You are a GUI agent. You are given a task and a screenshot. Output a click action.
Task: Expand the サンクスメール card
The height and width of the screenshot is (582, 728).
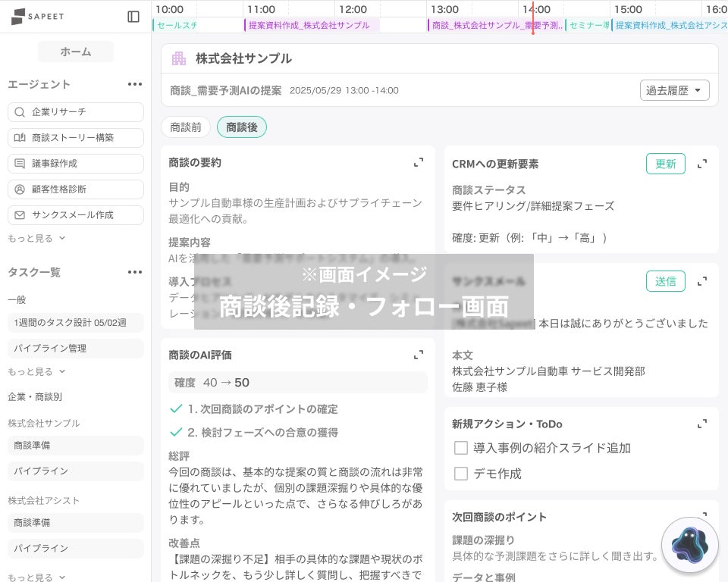click(x=702, y=281)
